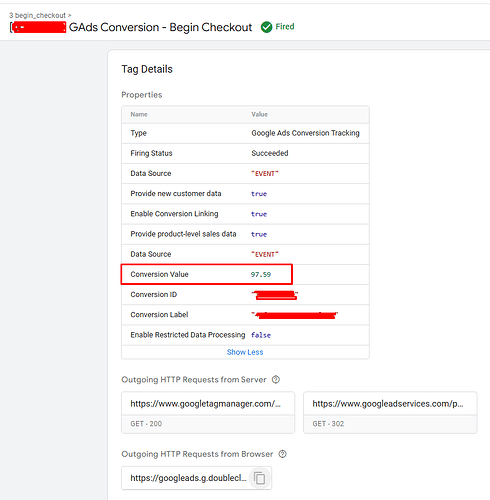Click the Provide new customer data true value

(259, 194)
